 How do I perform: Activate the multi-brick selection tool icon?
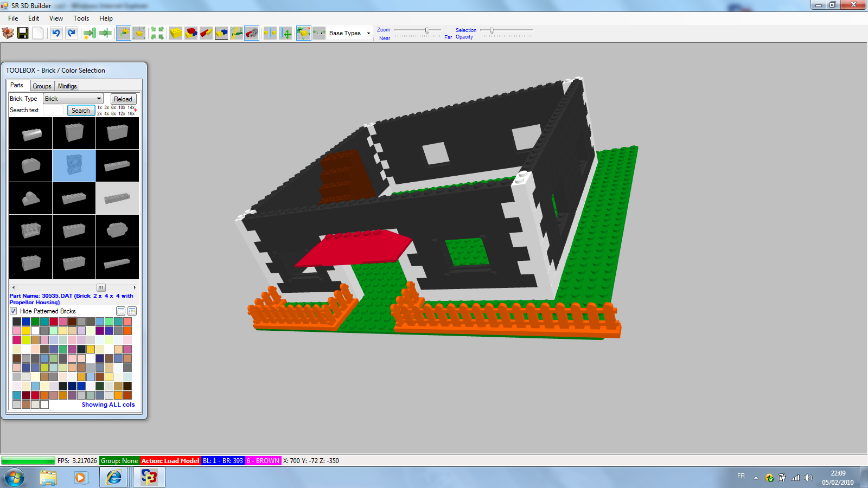pyautogui.click(x=191, y=33)
